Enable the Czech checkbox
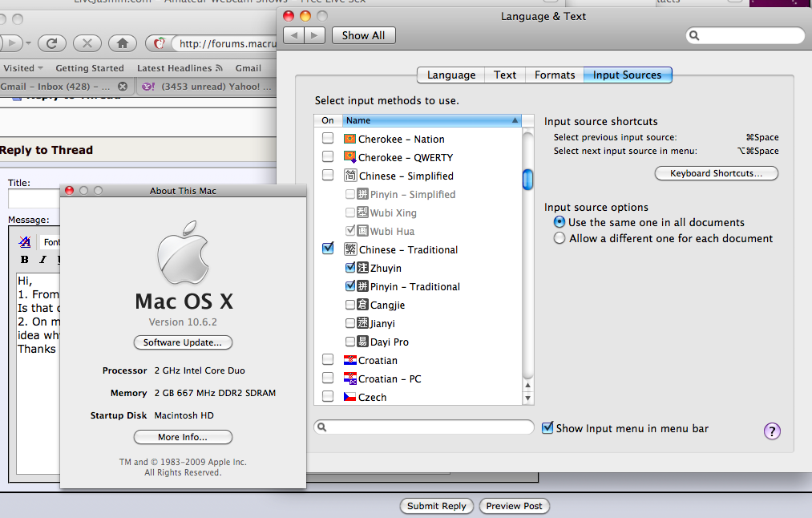Viewport: 812px width, 518px height. click(328, 396)
